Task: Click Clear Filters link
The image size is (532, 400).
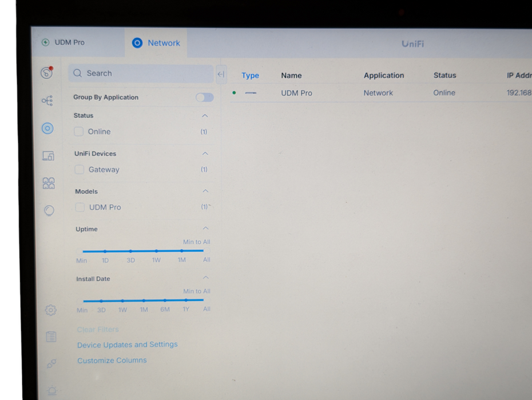Action: [x=98, y=329]
